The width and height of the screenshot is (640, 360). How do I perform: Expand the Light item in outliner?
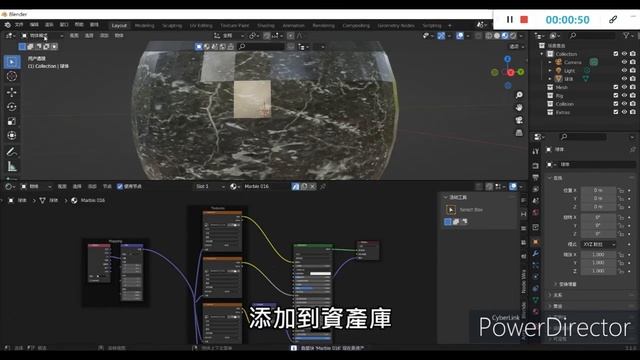550,71
